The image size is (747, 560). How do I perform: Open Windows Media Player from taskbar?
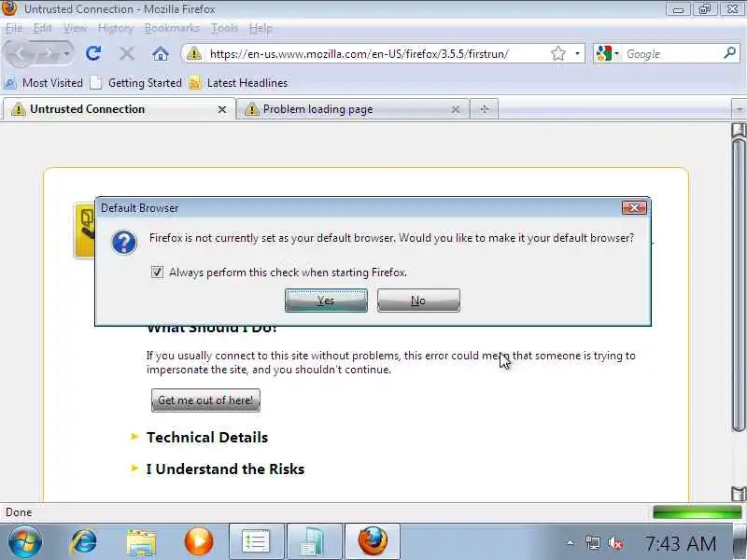(x=199, y=542)
